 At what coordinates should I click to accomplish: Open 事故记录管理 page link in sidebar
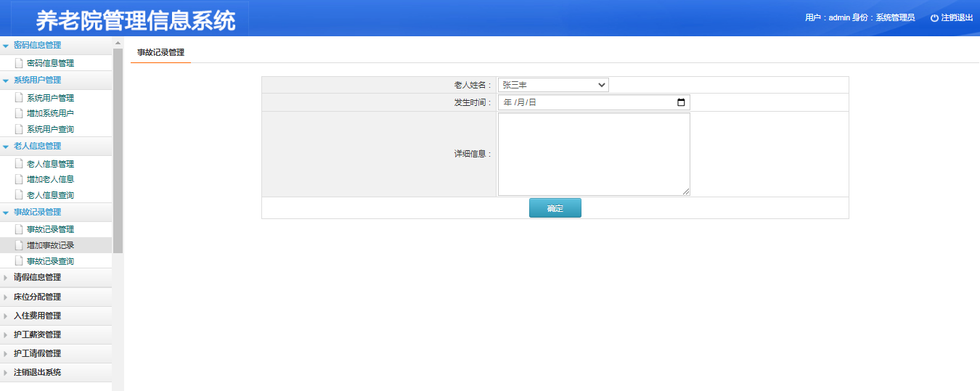[x=50, y=229]
